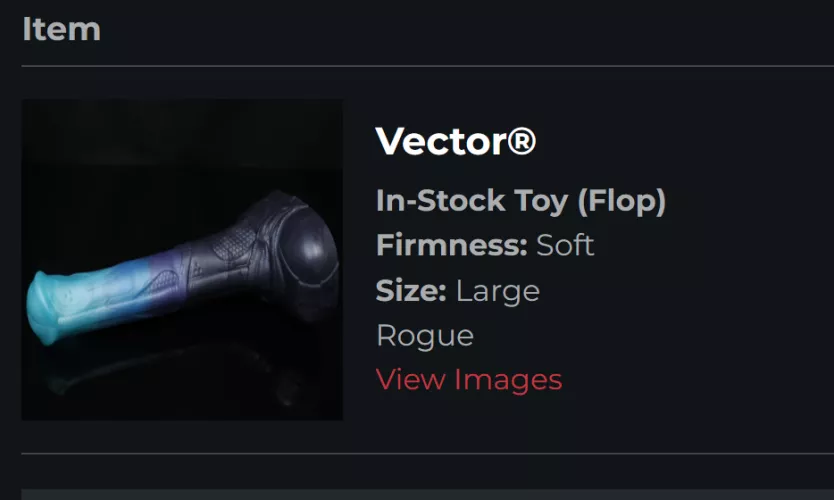Image resolution: width=834 pixels, height=500 pixels.
Task: Click the gray bar at the bottom
Action: [x=428, y=495]
